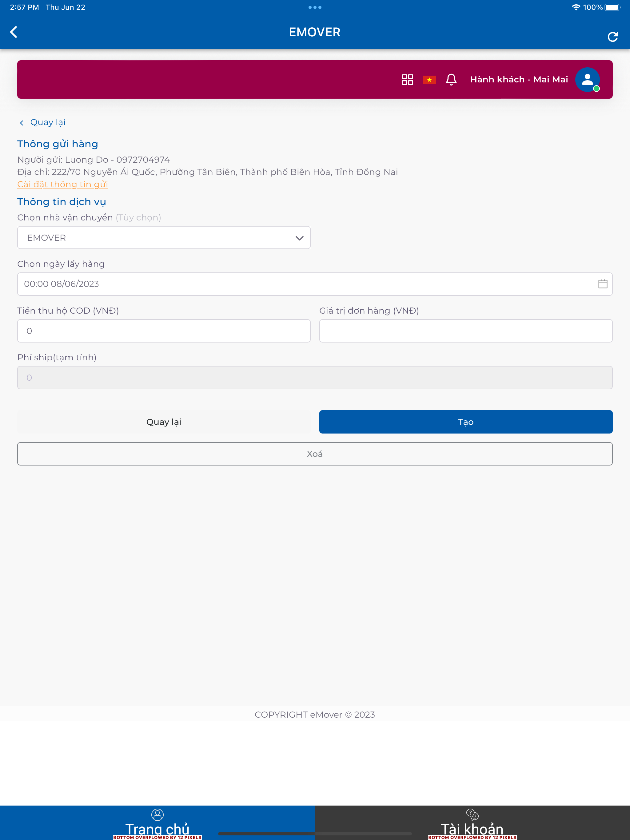Expand the EMOVER carrier dropdown
This screenshot has height=840, width=630.
[x=164, y=238]
